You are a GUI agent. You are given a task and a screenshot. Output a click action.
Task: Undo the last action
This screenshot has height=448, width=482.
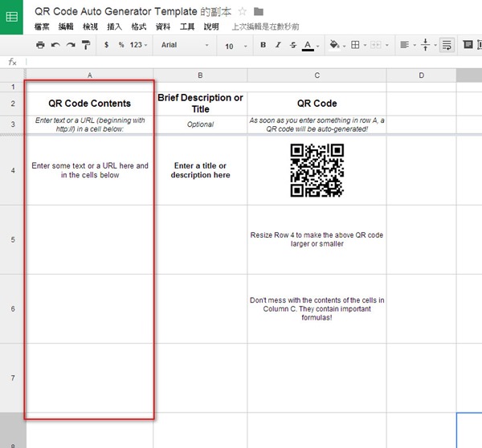pyautogui.click(x=55, y=46)
